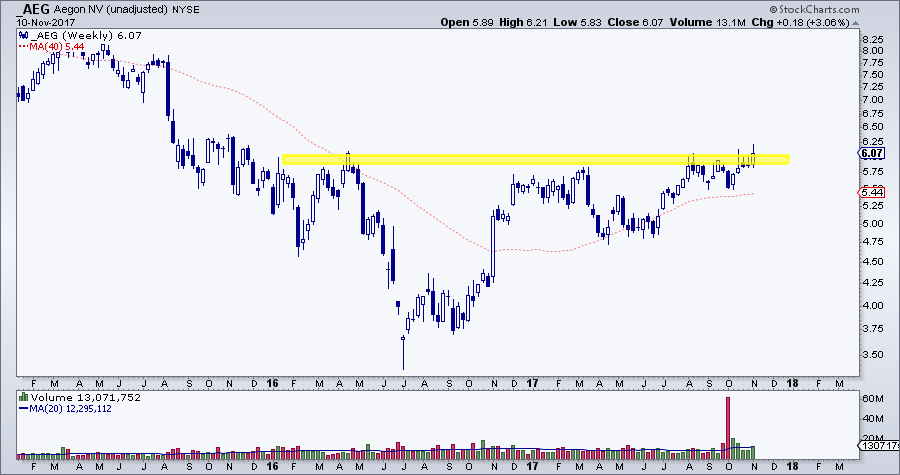
Task: Click the blue 6.07 price tag on axis
Action: tap(871, 153)
